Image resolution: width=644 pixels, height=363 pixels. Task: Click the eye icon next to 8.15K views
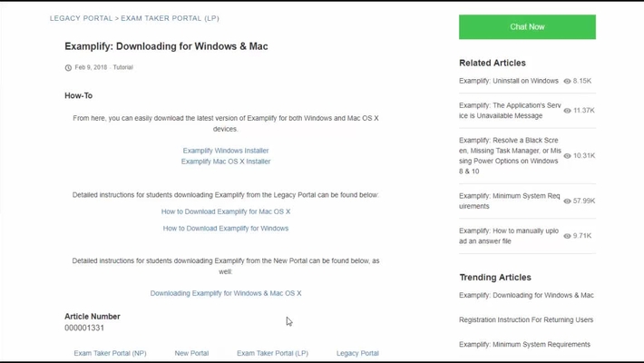pyautogui.click(x=567, y=81)
